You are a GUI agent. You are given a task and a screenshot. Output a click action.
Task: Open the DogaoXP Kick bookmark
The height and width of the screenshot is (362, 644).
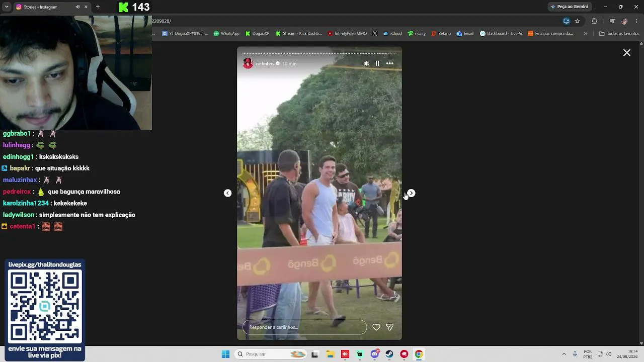pos(257,34)
